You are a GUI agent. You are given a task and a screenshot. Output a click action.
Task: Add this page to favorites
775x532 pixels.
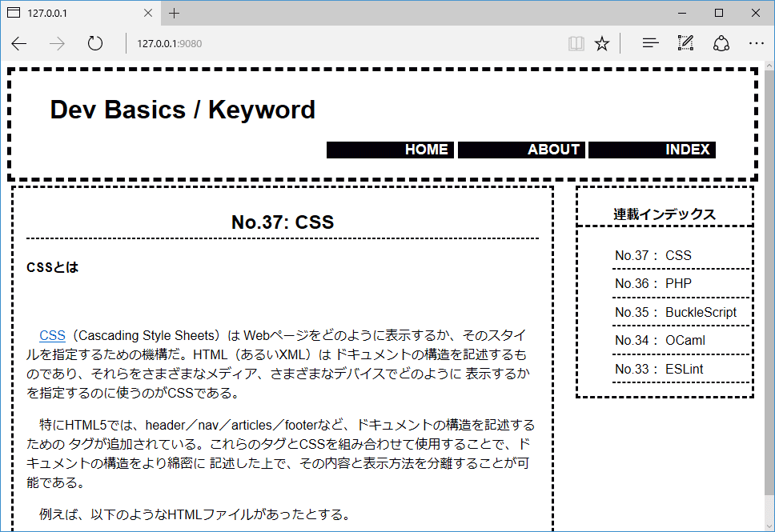click(x=602, y=43)
